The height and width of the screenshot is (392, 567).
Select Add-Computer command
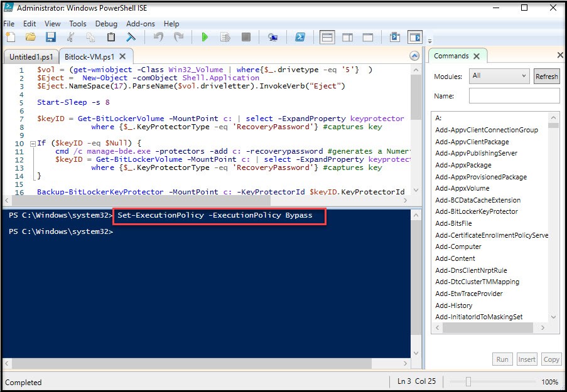[458, 246]
